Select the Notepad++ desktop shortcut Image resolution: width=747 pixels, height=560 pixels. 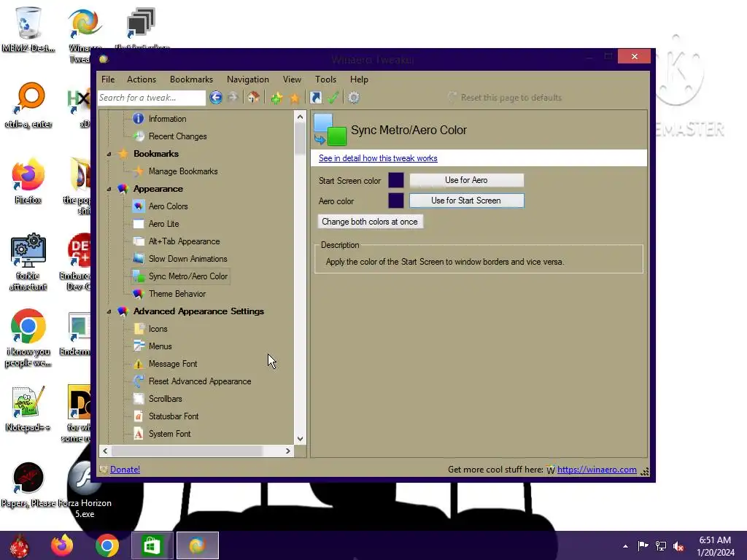coord(28,408)
